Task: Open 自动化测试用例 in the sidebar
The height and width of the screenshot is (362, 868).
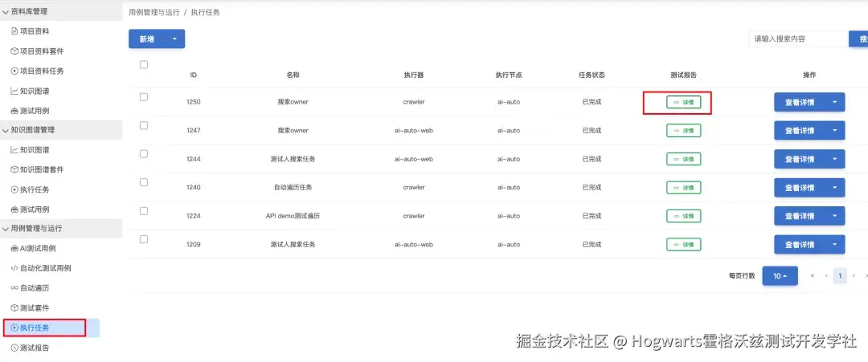Action: coord(45,268)
